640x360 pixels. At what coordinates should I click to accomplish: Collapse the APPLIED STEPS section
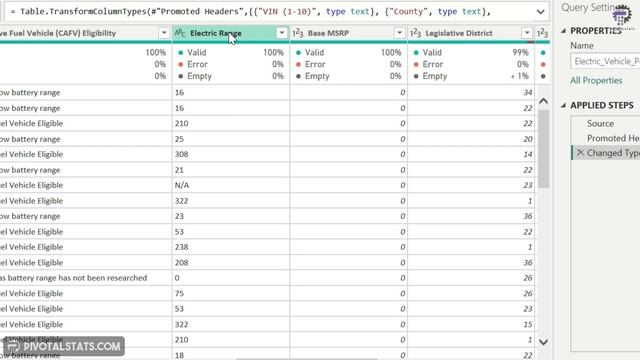564,105
